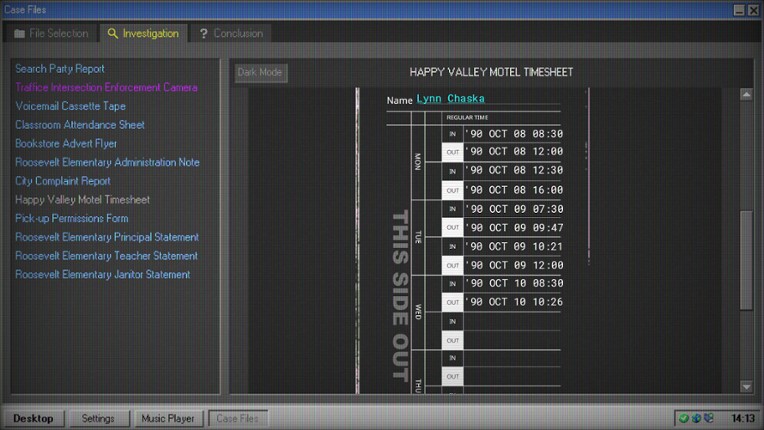The height and width of the screenshot is (430, 764).
Task: Open the Music Player from taskbar
Action: click(x=166, y=418)
